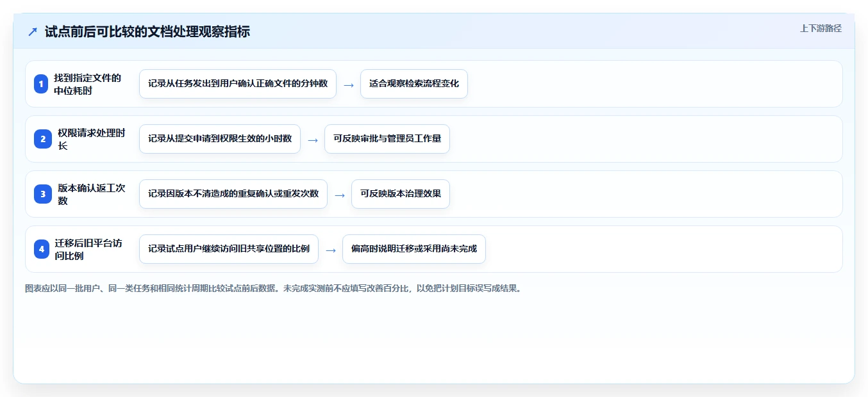Screen dimensions: 868x397
Task: Click the heading 试点前后可比较的文档处理观察指标
Action: [147, 32]
